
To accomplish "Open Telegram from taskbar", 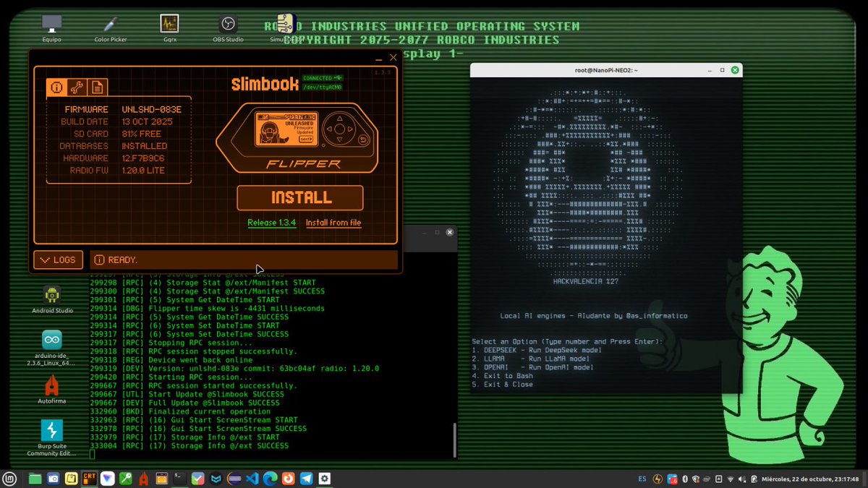I will coord(306,479).
